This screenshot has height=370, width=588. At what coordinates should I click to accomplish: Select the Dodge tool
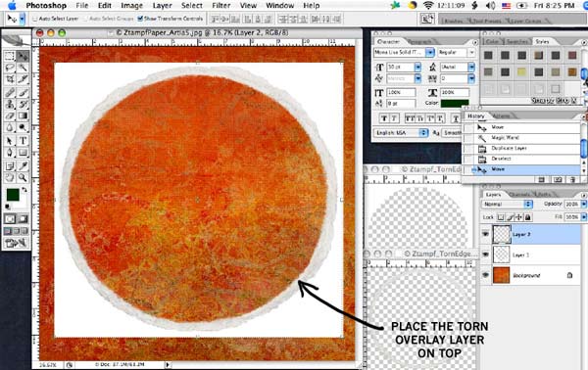[x=23, y=127]
